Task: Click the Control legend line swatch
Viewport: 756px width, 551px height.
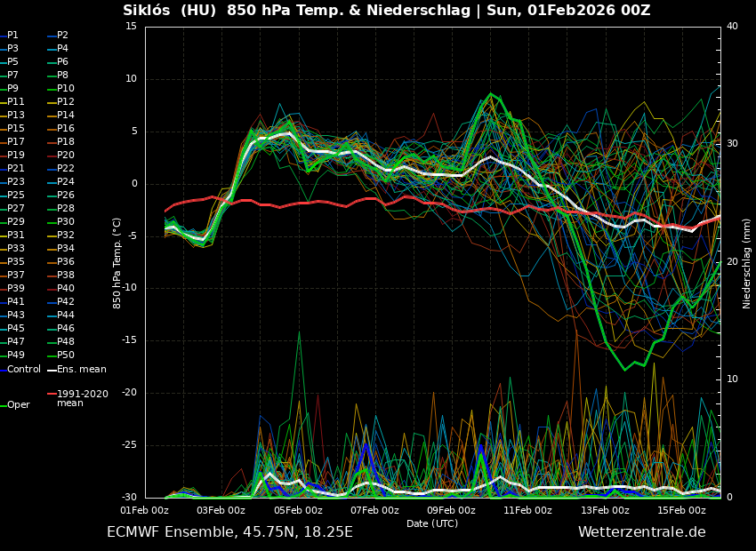Action: point(3,370)
